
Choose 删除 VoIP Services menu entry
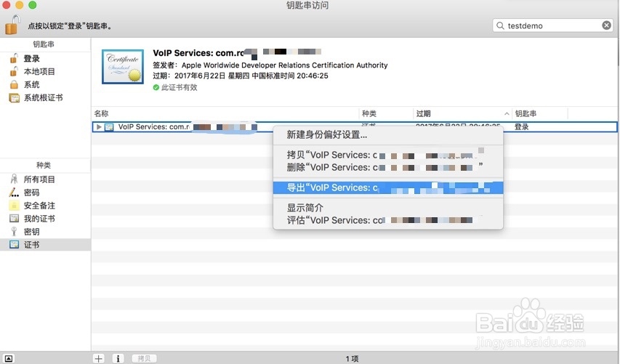tap(388, 168)
